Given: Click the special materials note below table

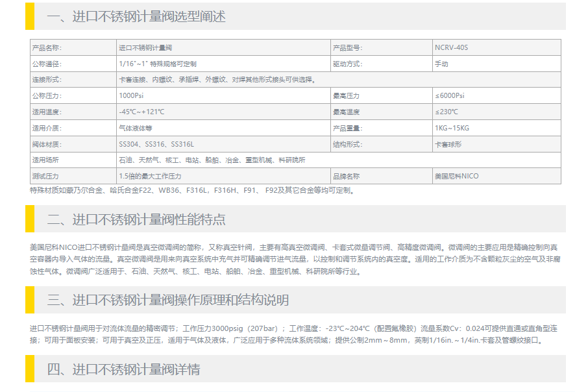Looking at the screenshot, I should (192, 191).
